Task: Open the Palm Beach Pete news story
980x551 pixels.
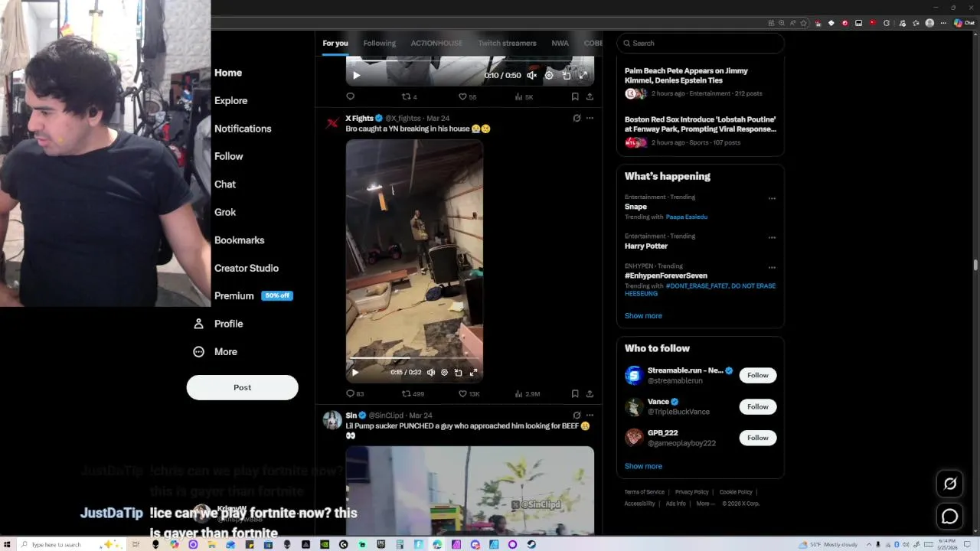Action: (x=701, y=82)
